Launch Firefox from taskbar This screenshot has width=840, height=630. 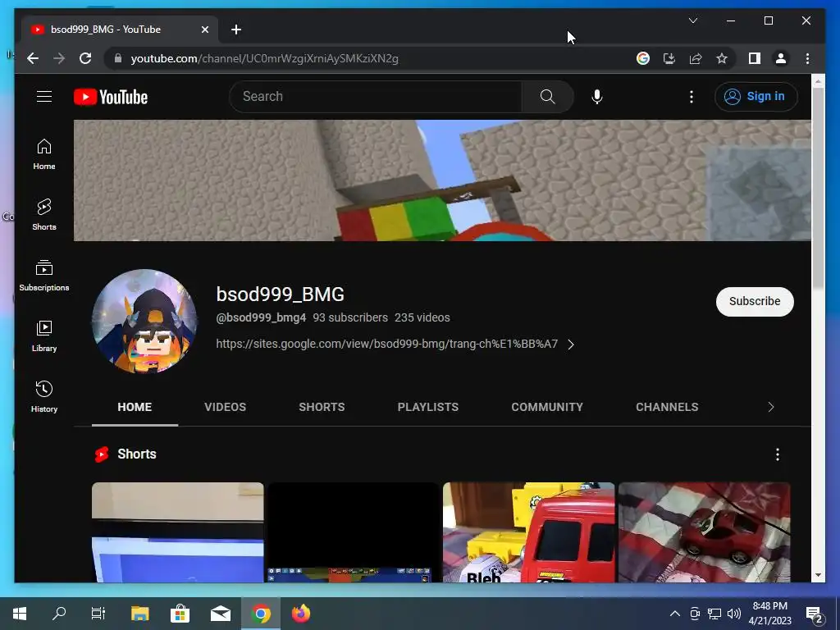301,614
